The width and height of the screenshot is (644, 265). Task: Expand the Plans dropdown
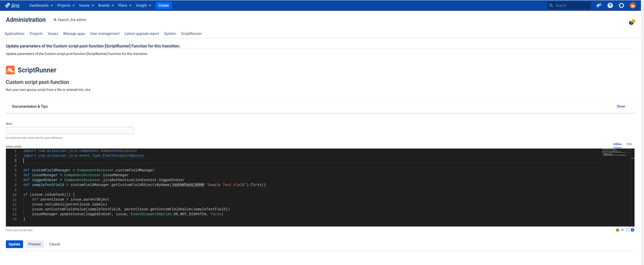pyautogui.click(x=125, y=5)
